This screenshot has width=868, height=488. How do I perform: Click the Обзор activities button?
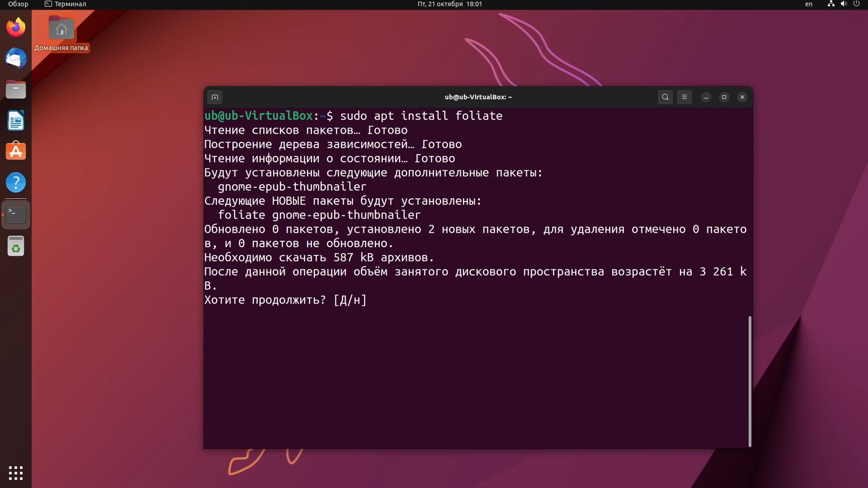pyautogui.click(x=18, y=4)
